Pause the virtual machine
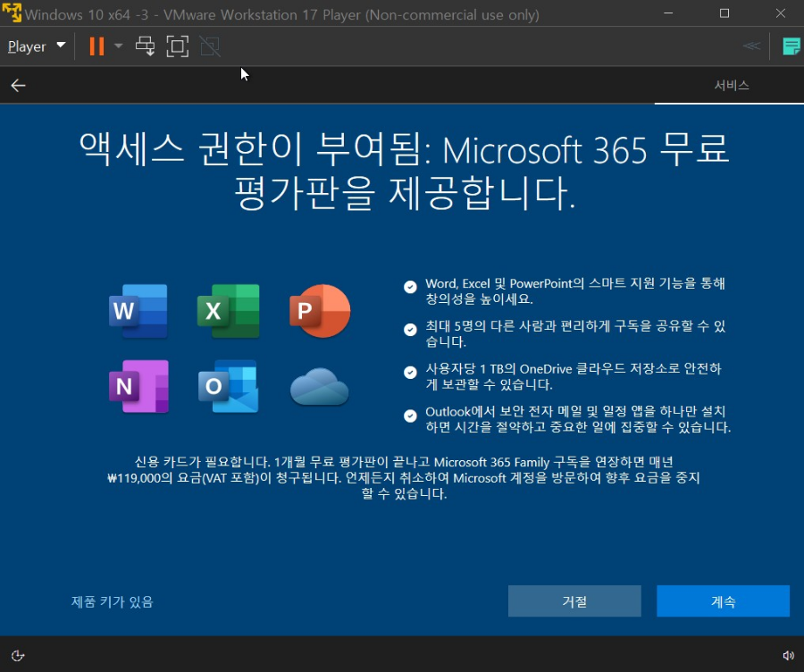 coord(96,46)
